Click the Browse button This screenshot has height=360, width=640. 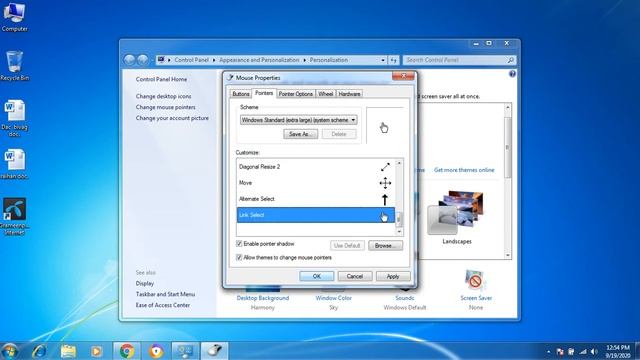click(385, 246)
